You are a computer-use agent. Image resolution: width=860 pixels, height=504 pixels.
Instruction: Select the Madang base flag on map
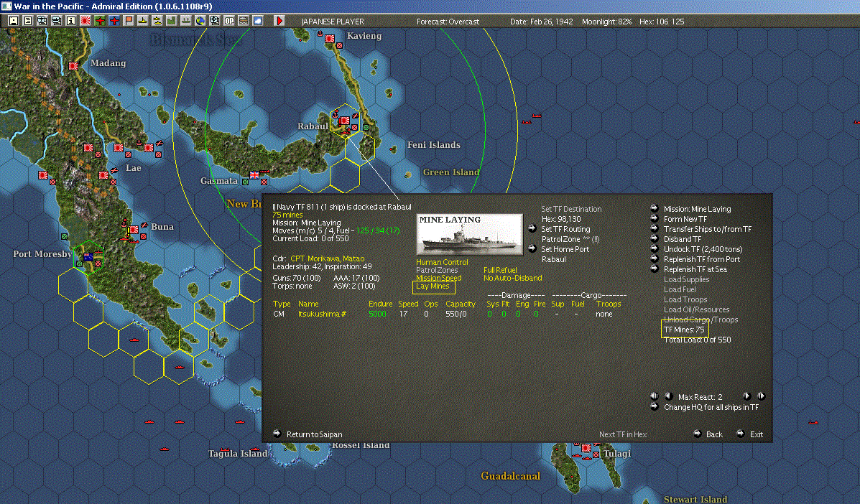click(x=73, y=66)
